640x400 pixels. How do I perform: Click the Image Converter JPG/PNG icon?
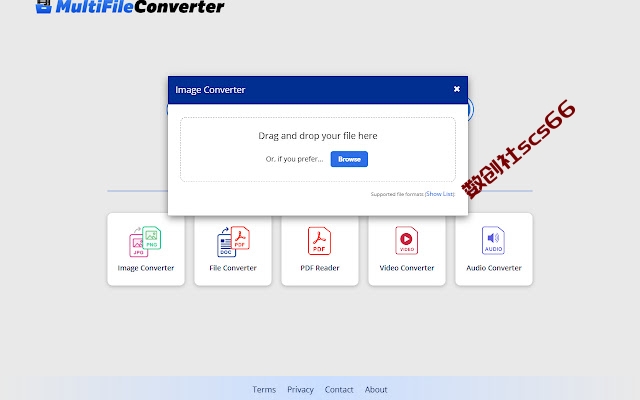(x=145, y=241)
